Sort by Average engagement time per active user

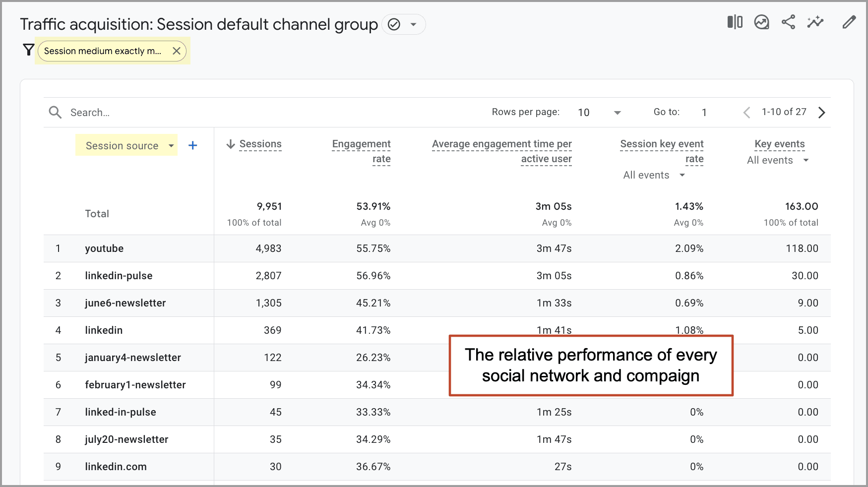pos(502,151)
